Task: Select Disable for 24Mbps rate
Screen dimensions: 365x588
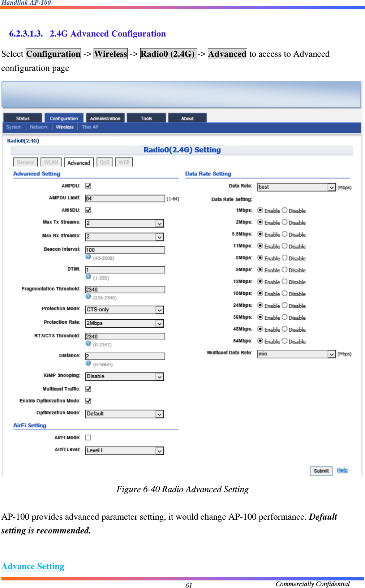Action: tap(285, 305)
